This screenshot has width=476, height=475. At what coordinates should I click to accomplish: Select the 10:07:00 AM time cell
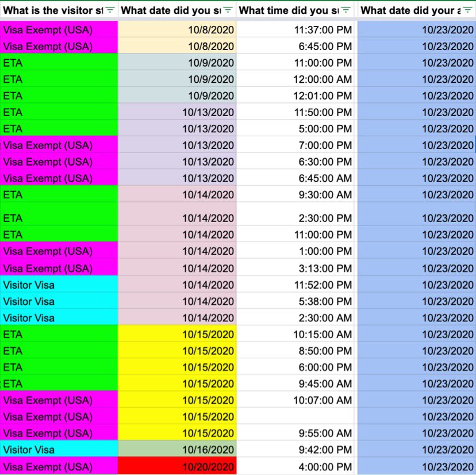click(x=295, y=400)
